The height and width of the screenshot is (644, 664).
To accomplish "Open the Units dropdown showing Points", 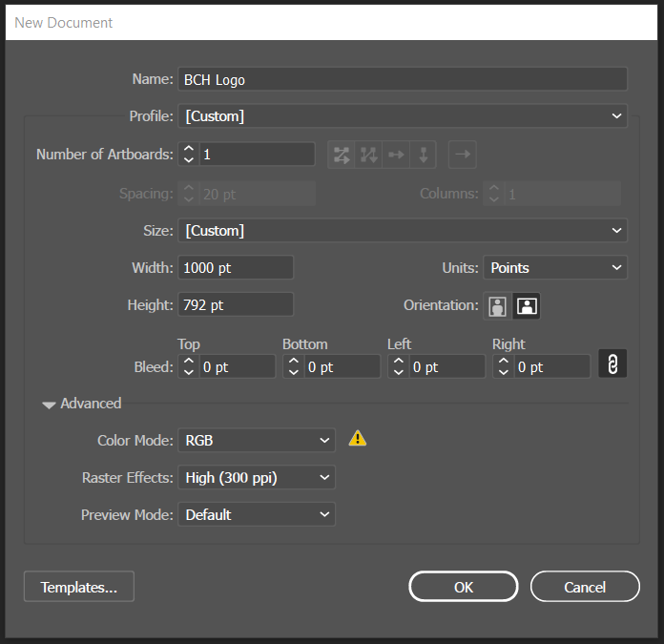I will click(x=555, y=267).
